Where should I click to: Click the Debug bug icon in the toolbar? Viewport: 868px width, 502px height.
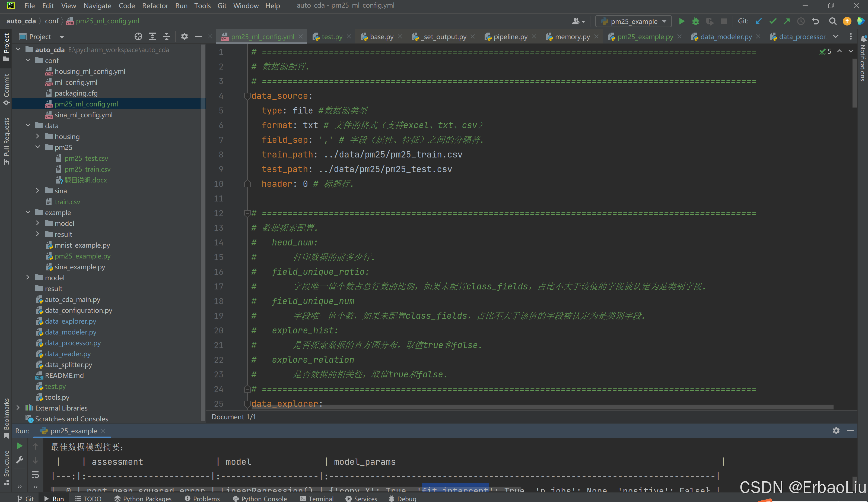point(695,21)
